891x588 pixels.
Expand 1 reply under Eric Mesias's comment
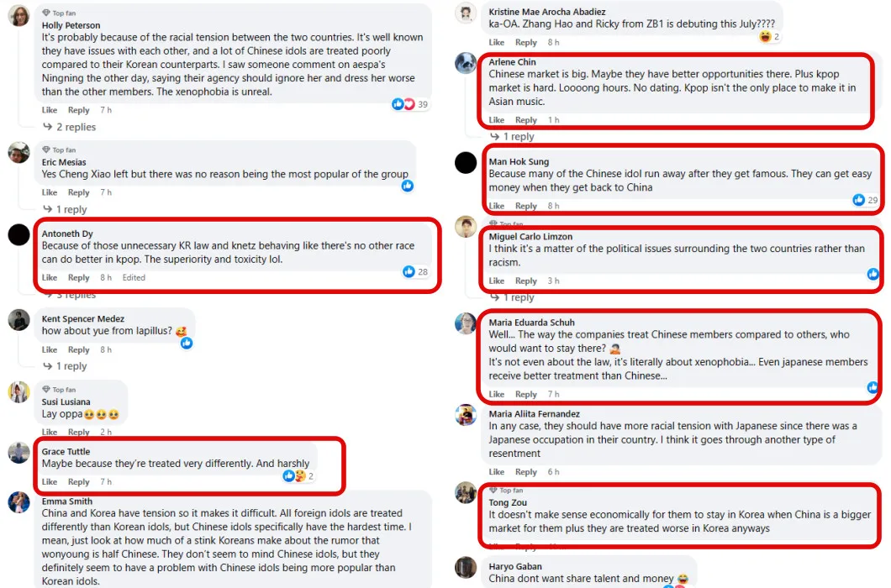pyautogui.click(x=71, y=209)
